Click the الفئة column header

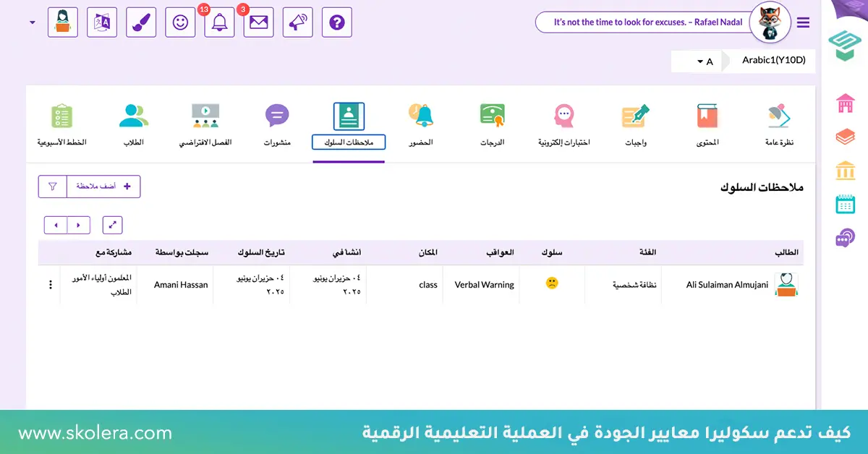click(647, 252)
